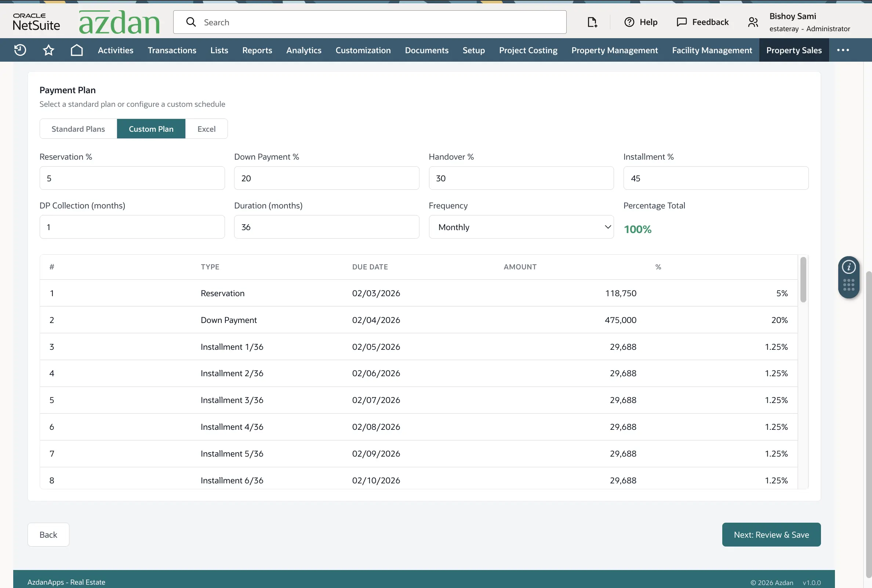Click the Installment 4/36 row
Viewport: 872px width, 588px height.
click(419, 427)
